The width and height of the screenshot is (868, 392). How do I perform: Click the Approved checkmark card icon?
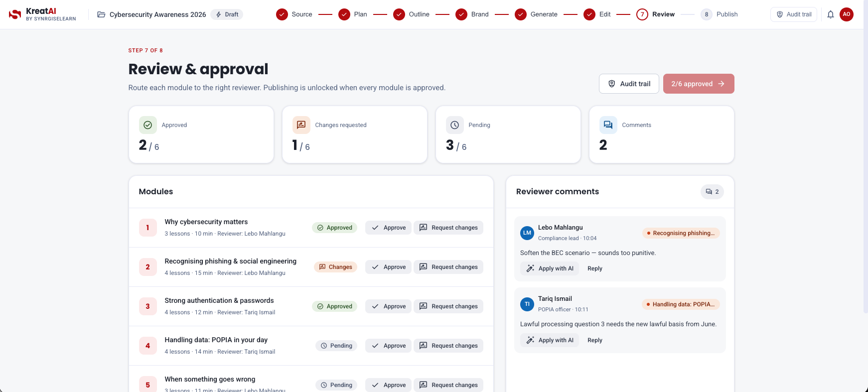pyautogui.click(x=148, y=125)
